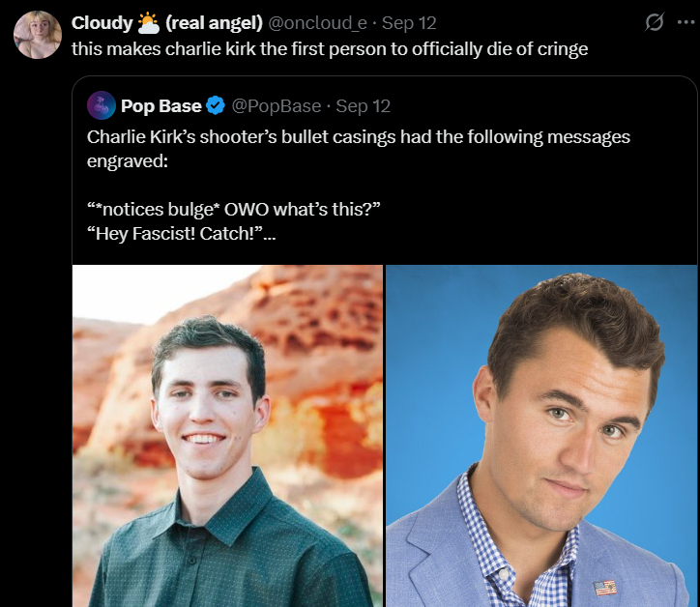The width and height of the screenshot is (700, 607).
Task: Open Cloudy's profile avatar
Action: [x=38, y=35]
